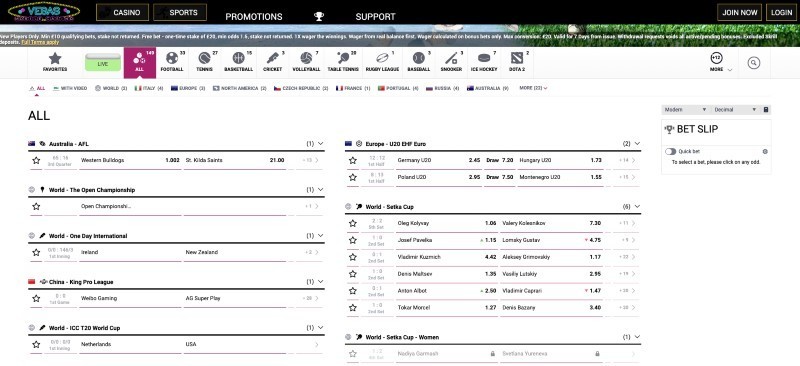The width and height of the screenshot is (800, 366).
Task: Open the search magnifier icon
Action: (754, 63)
